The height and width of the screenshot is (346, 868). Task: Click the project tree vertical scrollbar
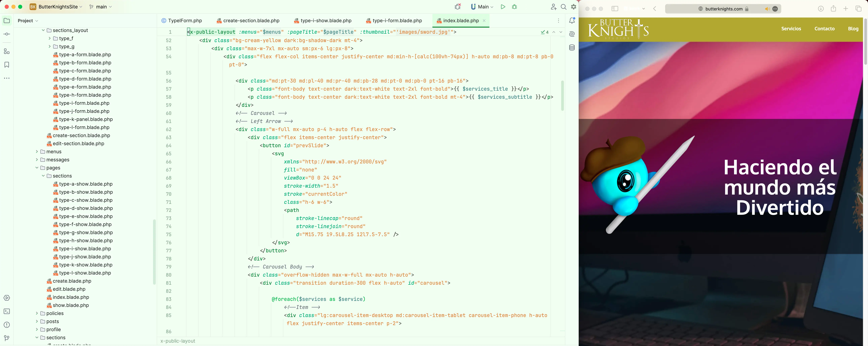point(154,252)
